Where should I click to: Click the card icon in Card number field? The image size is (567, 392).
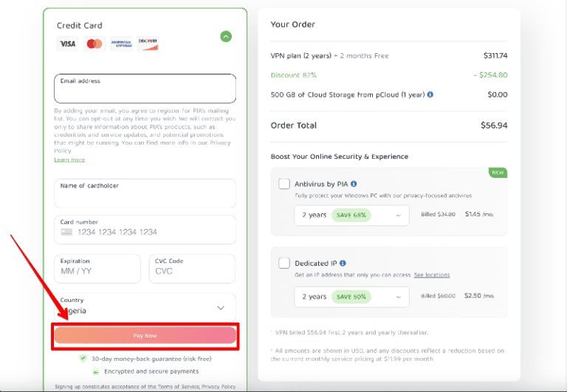click(67, 232)
